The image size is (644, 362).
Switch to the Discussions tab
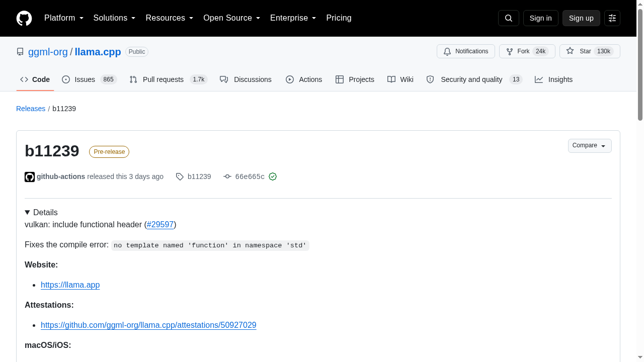(246, 79)
